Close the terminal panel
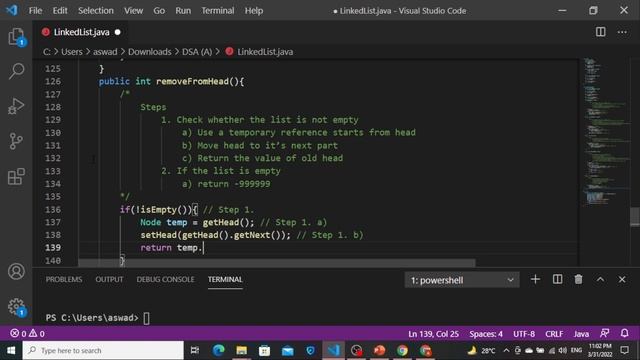Screen dimensions: 640x360 tap(622, 280)
